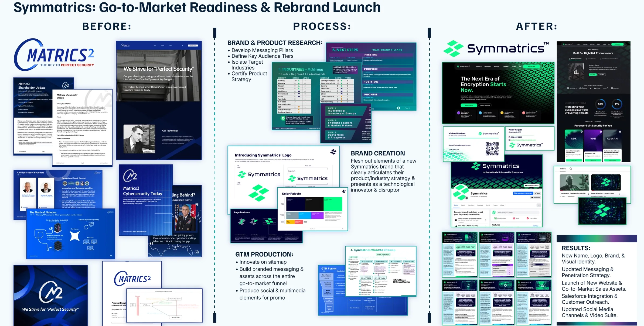Click the email link on Walter Raquet's card
Image resolution: width=644 pixels, height=326 pixels.
coord(523,140)
